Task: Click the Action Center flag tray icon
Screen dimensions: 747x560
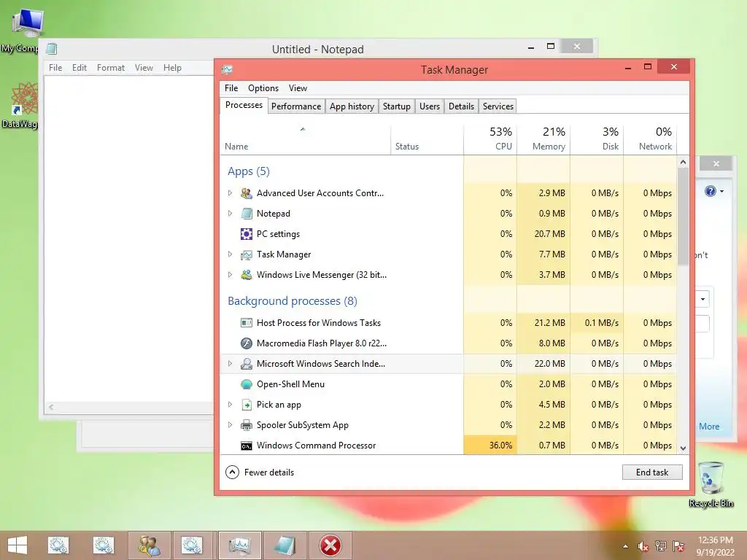Action: pyautogui.click(x=678, y=546)
